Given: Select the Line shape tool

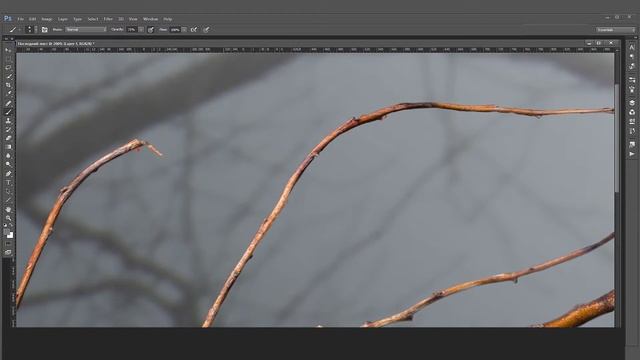Looking at the screenshot, I should click(x=8, y=200).
